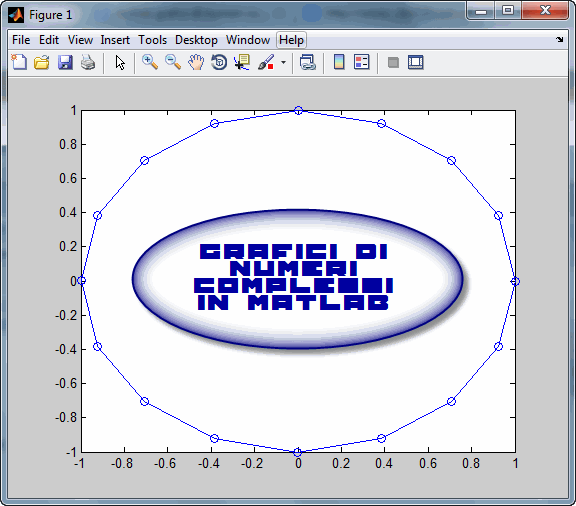Click Show Plot Tools and Dock icon
This screenshot has width=576, height=506.
pyautogui.click(x=416, y=62)
